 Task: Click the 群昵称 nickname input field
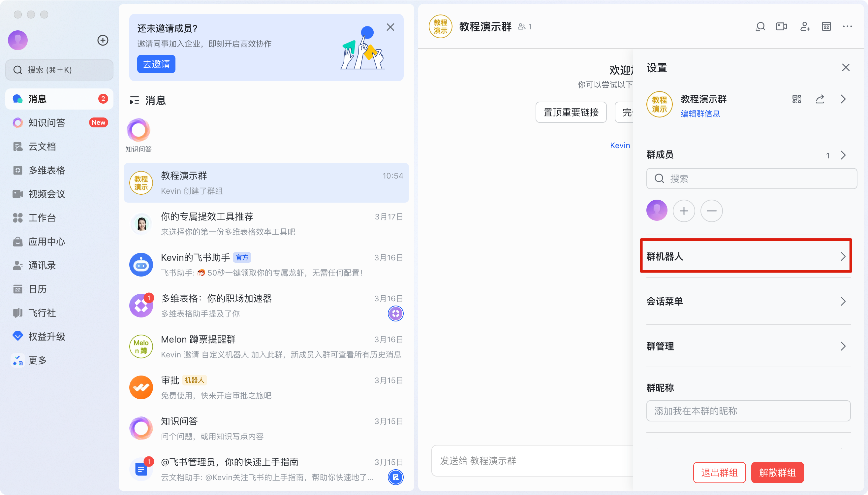pyautogui.click(x=748, y=411)
